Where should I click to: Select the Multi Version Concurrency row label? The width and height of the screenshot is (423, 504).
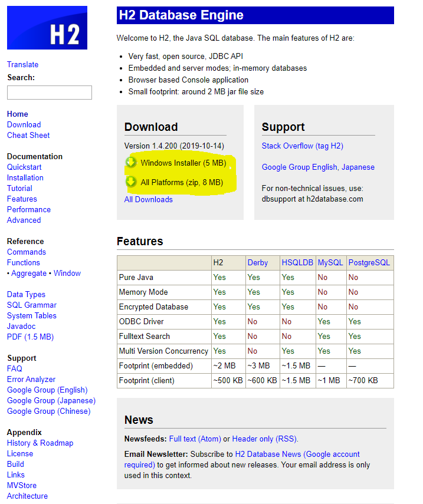163,351
